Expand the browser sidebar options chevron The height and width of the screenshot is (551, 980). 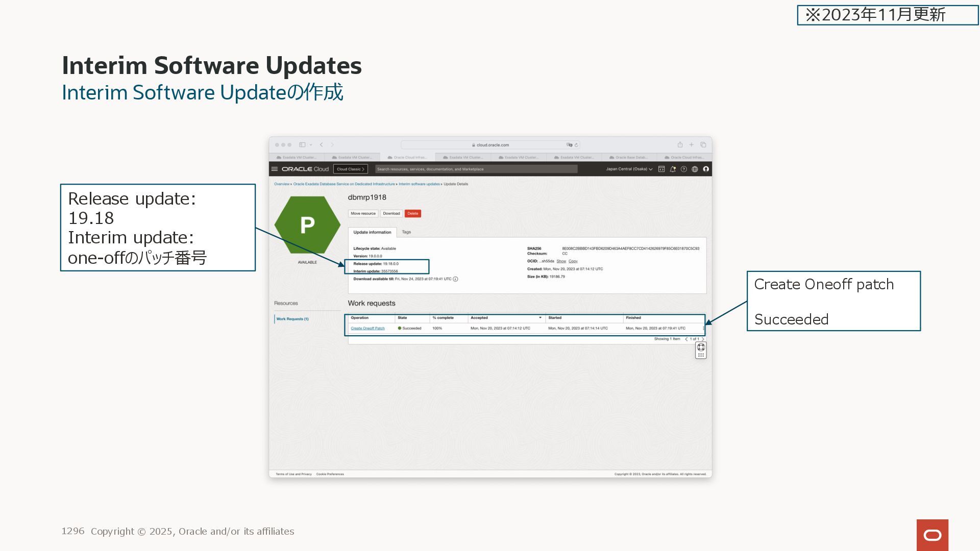(311, 145)
